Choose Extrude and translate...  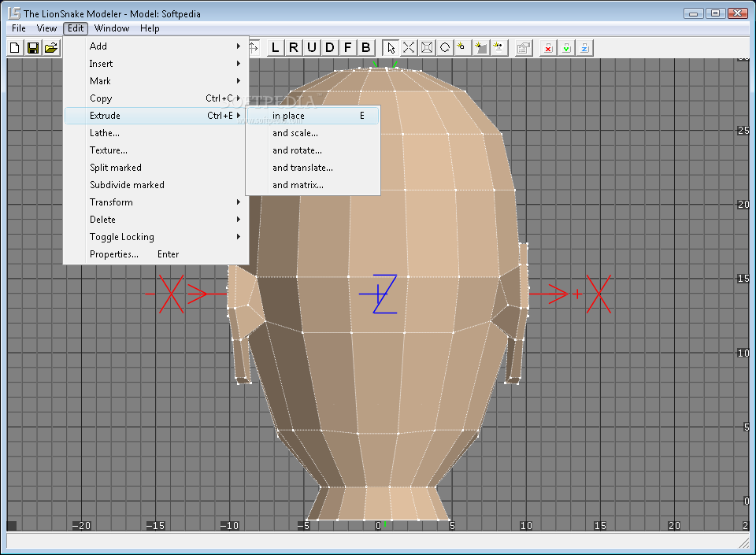point(313,168)
